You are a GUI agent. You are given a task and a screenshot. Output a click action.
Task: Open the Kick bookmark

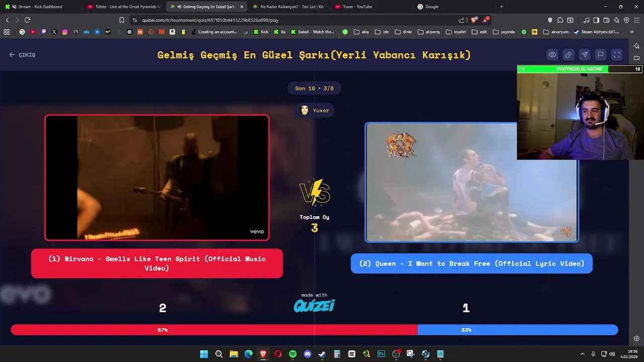tap(261, 32)
